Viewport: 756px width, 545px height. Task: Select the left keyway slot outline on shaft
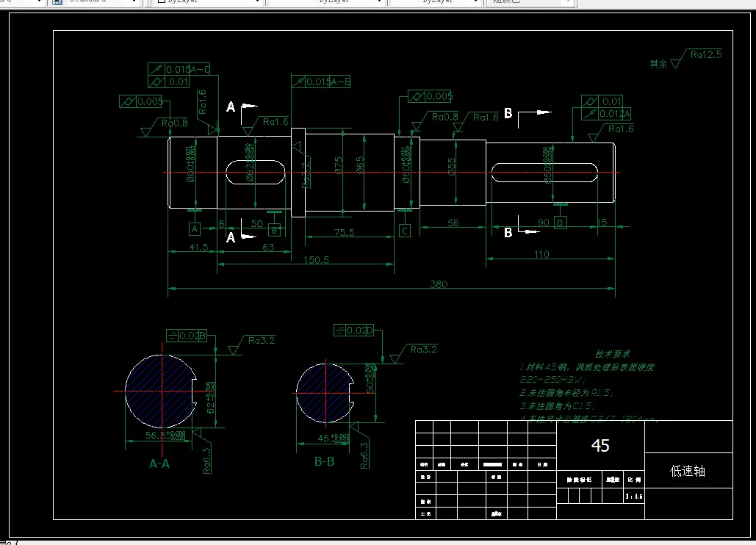255,172
